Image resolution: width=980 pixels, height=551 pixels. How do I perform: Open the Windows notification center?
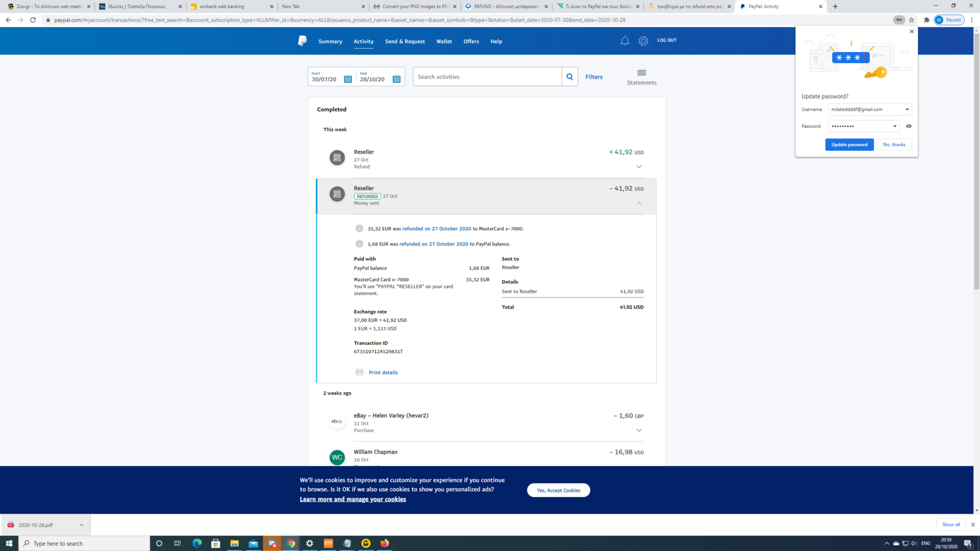pyautogui.click(x=968, y=543)
